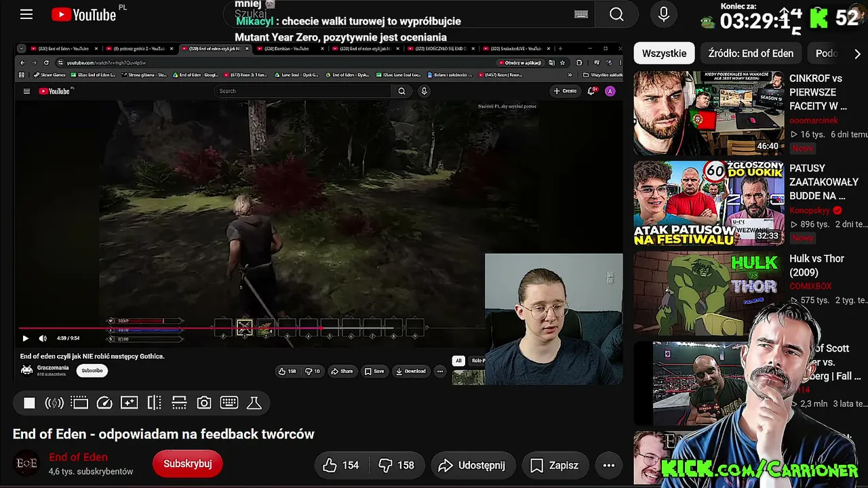Take a screenshot with the camera icon
Viewport: 868px width, 488px height.
[204, 403]
